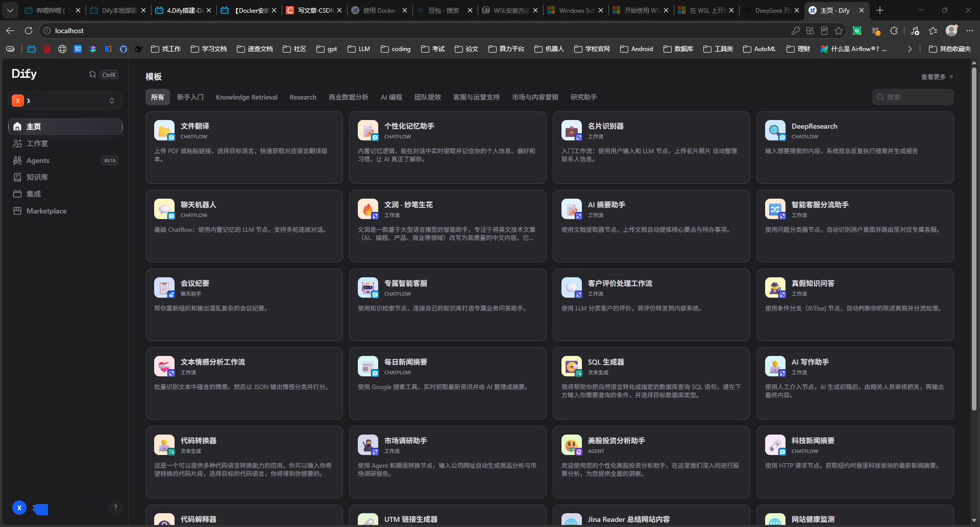
Task: Select the 所有 template category tab
Action: 158,97
